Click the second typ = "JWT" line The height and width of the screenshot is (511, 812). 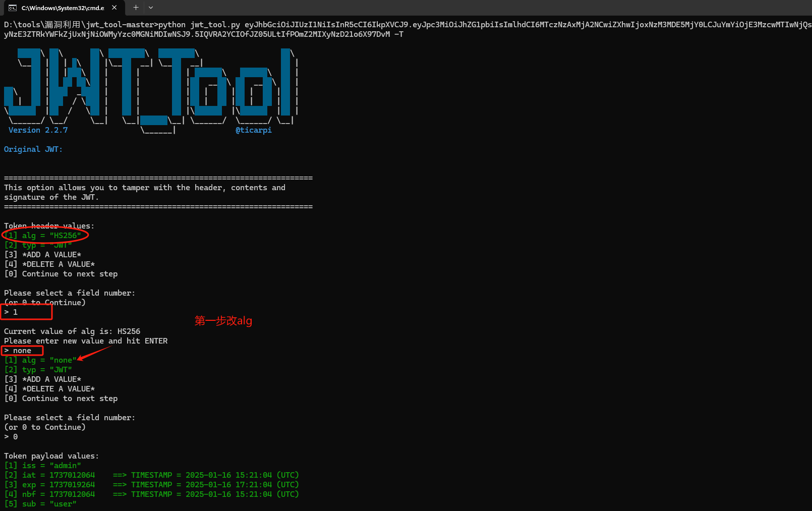click(38, 370)
